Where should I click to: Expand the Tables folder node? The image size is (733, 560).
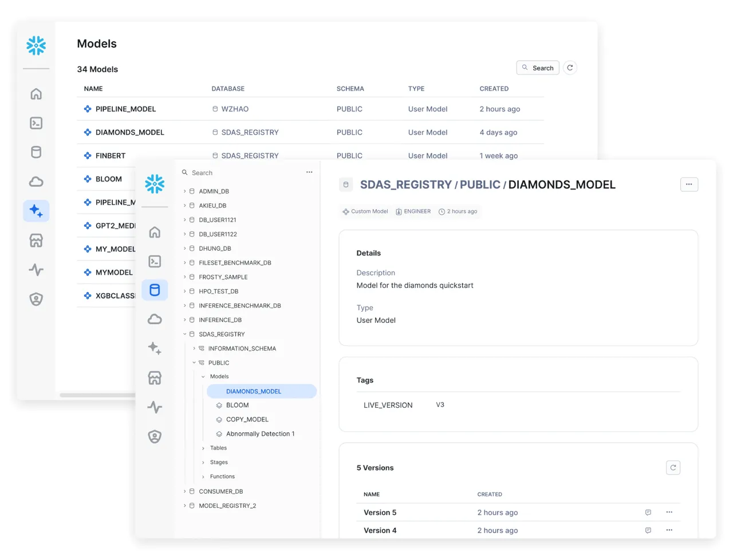point(203,448)
